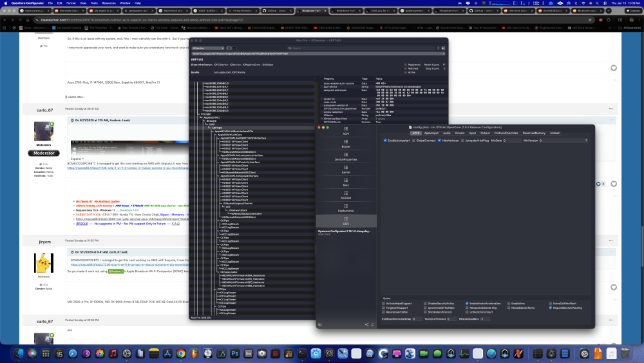644x363 pixels.
Task: Like carlo_67's post with heart icon
Action: point(614,184)
